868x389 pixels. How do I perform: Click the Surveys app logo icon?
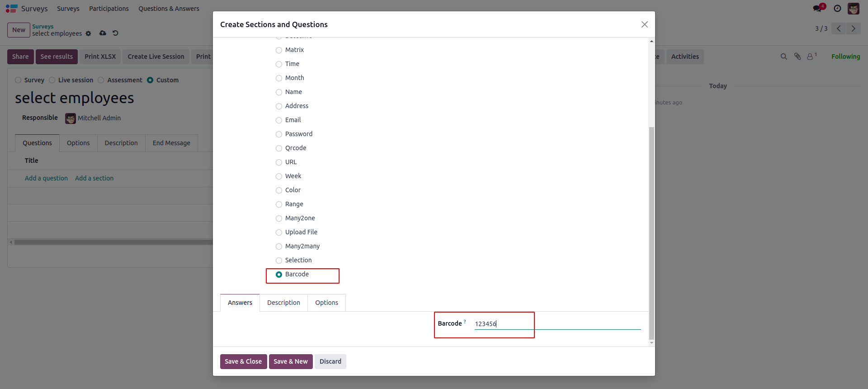coord(11,9)
